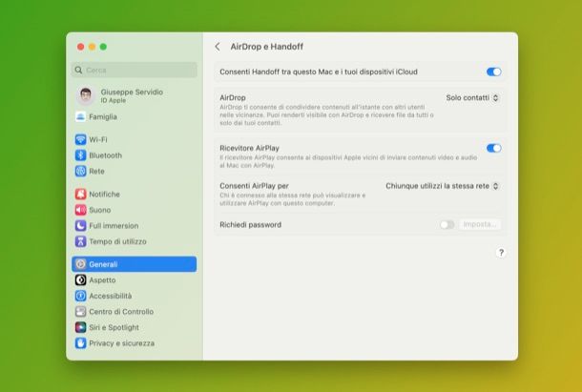Click the Ricevitore AirPlay label
Viewport: 582px width, 392px height.
point(249,148)
